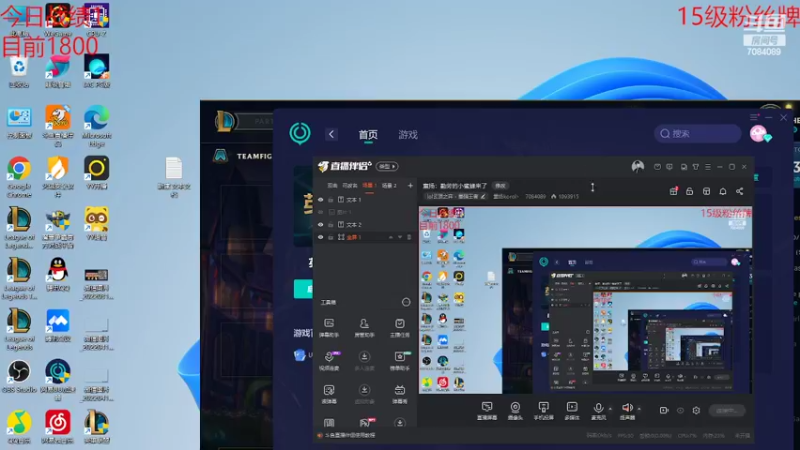This screenshot has width=800, height=450.
Task: Open streaming settings gear icon
Action: click(696, 410)
